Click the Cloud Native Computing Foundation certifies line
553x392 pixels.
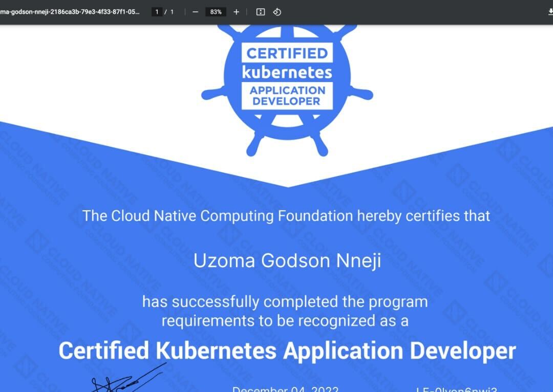(286, 216)
